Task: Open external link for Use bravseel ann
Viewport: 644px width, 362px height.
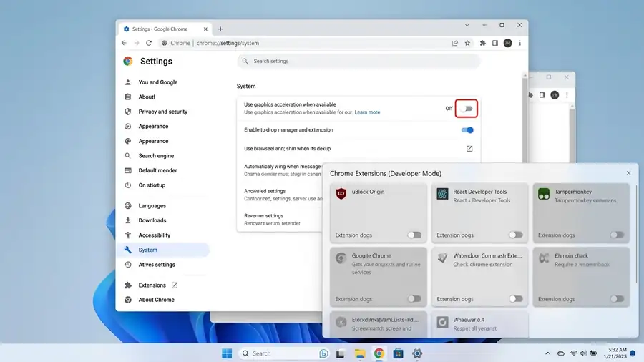Action: pyautogui.click(x=469, y=149)
